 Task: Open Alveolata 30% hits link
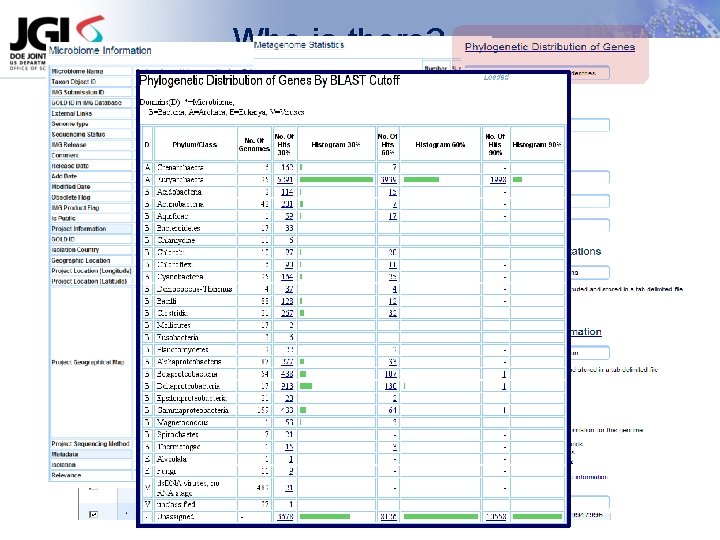click(291, 459)
